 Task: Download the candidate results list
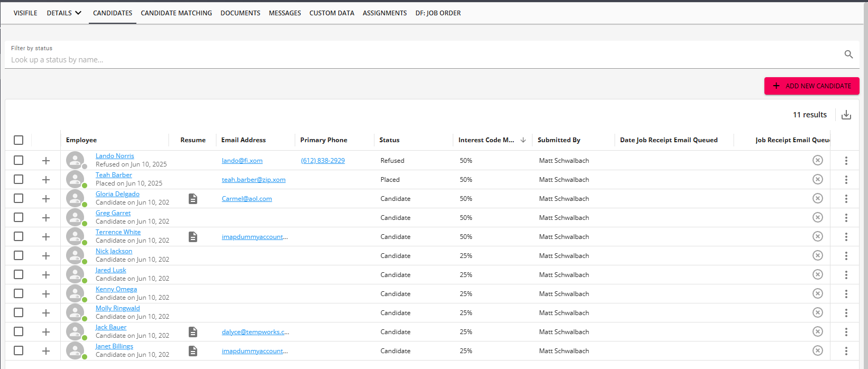click(846, 115)
